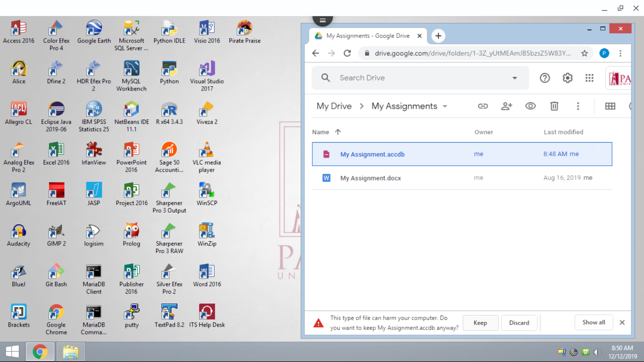Image resolution: width=644 pixels, height=362 pixels.
Task: Go back in Chrome
Action: point(316,53)
